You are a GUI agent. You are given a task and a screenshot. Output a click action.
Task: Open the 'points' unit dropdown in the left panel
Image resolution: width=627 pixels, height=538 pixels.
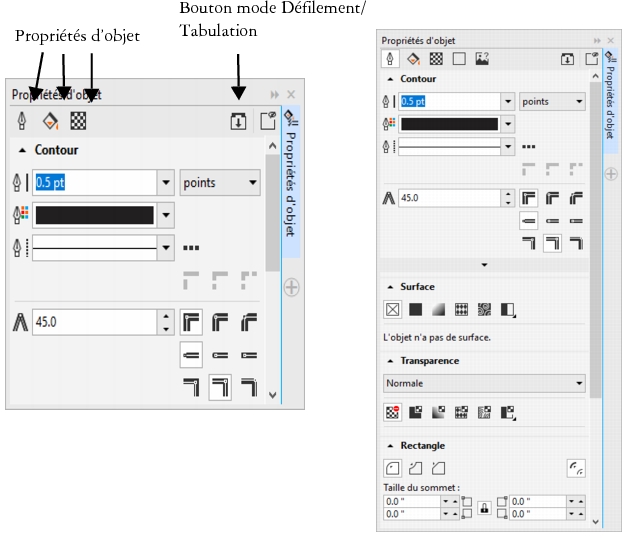[x=220, y=183]
